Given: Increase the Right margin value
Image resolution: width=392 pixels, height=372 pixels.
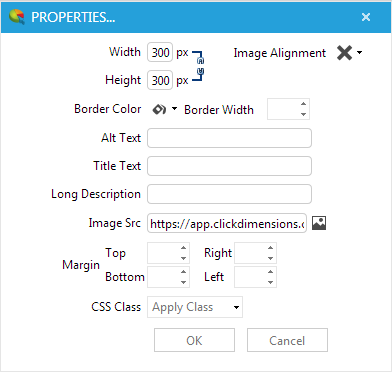Looking at the screenshot, I should point(270,248).
